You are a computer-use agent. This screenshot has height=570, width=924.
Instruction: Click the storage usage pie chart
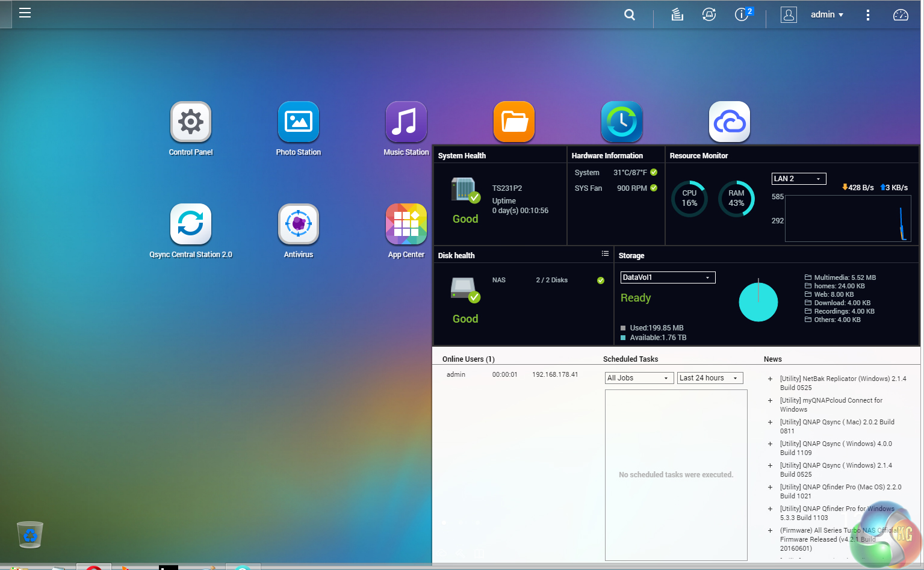pos(758,302)
